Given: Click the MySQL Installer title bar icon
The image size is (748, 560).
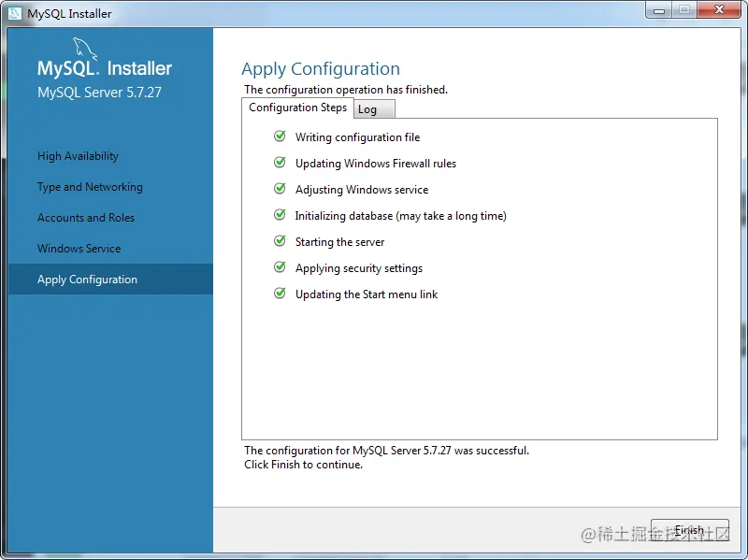Looking at the screenshot, I should pyautogui.click(x=15, y=13).
